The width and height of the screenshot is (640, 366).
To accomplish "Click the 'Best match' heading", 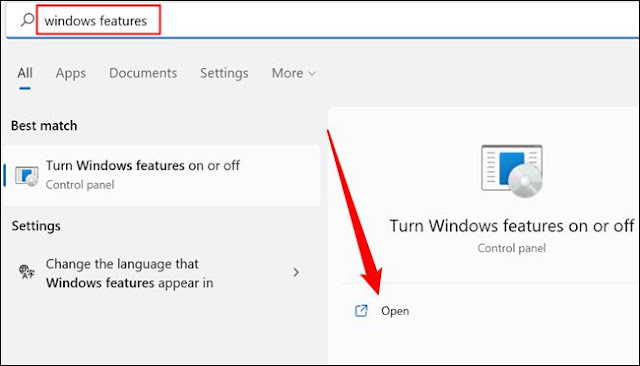I will coord(44,126).
